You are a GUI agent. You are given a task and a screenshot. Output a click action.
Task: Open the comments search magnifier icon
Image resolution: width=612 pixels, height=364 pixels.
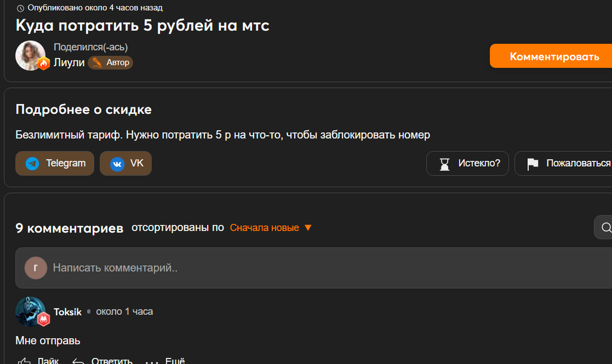606,228
